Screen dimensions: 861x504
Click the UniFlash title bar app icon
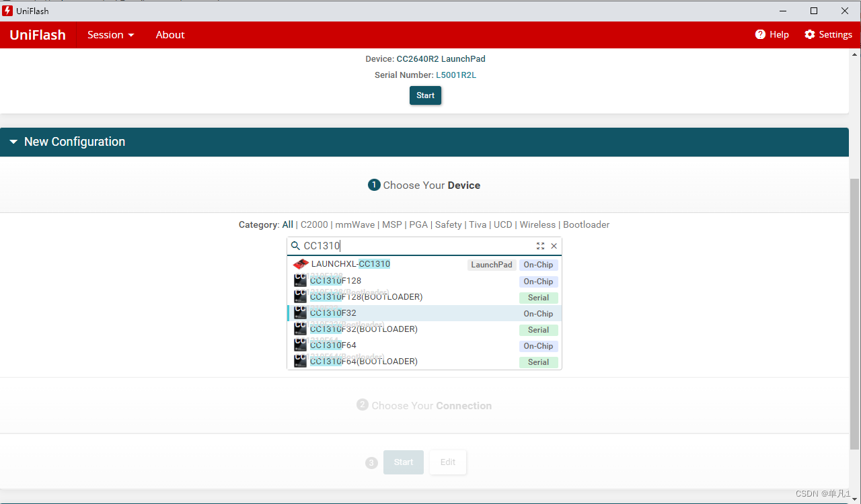8,11
